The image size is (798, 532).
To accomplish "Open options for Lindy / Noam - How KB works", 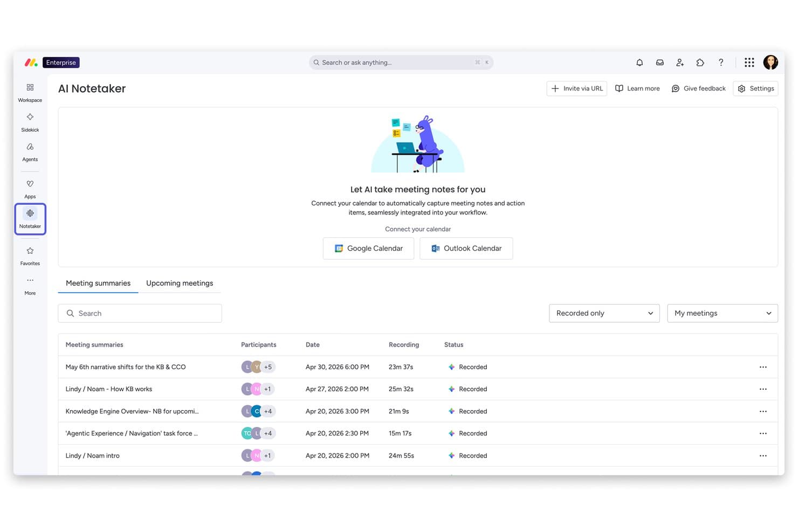I will 763,389.
